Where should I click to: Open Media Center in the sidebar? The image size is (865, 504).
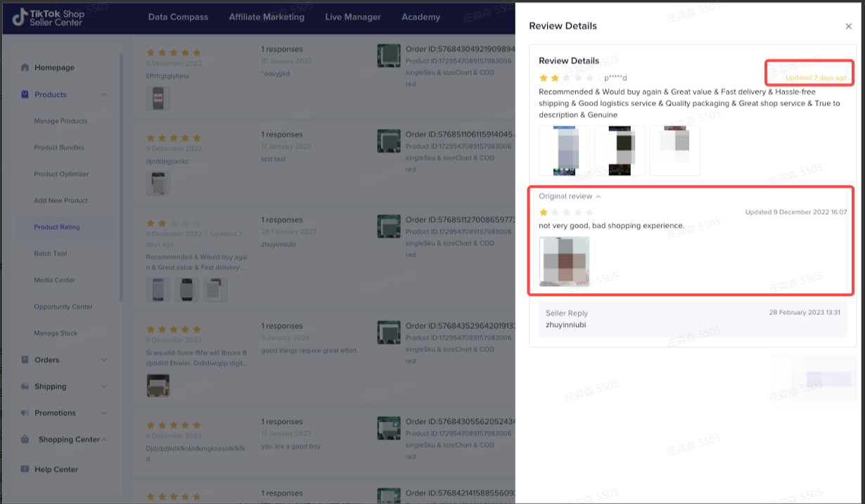click(54, 280)
